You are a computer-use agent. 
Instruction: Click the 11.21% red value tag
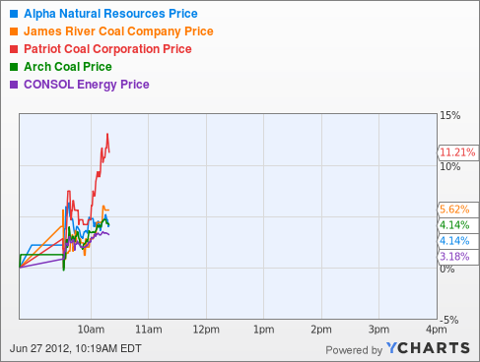pyautogui.click(x=458, y=152)
